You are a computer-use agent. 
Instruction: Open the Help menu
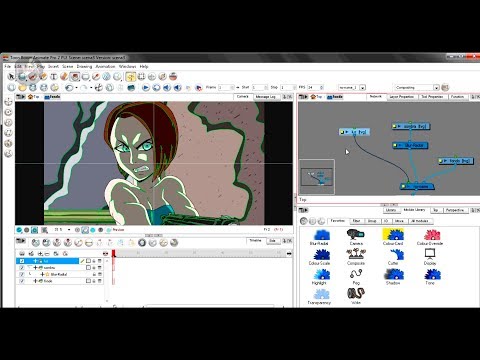point(144,66)
